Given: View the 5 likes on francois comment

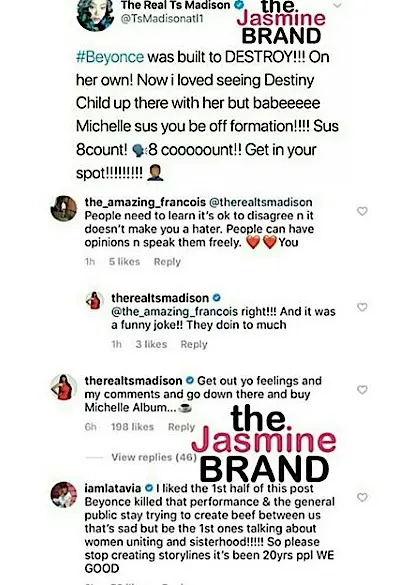Looking at the screenshot, I should pyautogui.click(x=124, y=262).
